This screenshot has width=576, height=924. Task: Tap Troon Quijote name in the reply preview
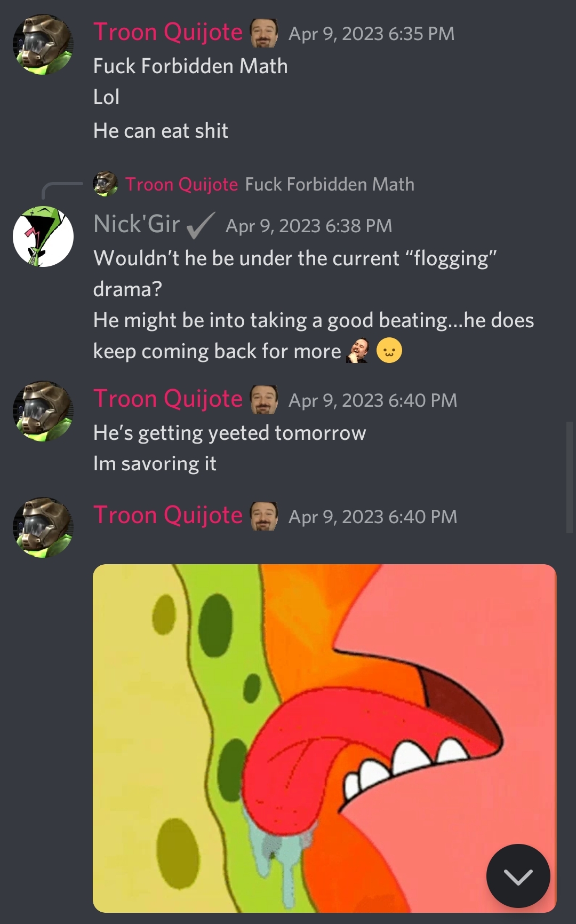[181, 185]
